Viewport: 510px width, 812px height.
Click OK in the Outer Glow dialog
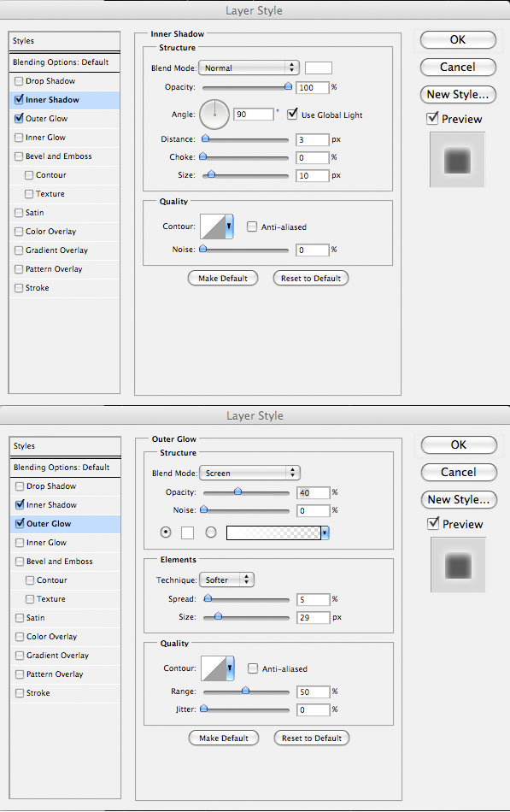(x=459, y=444)
